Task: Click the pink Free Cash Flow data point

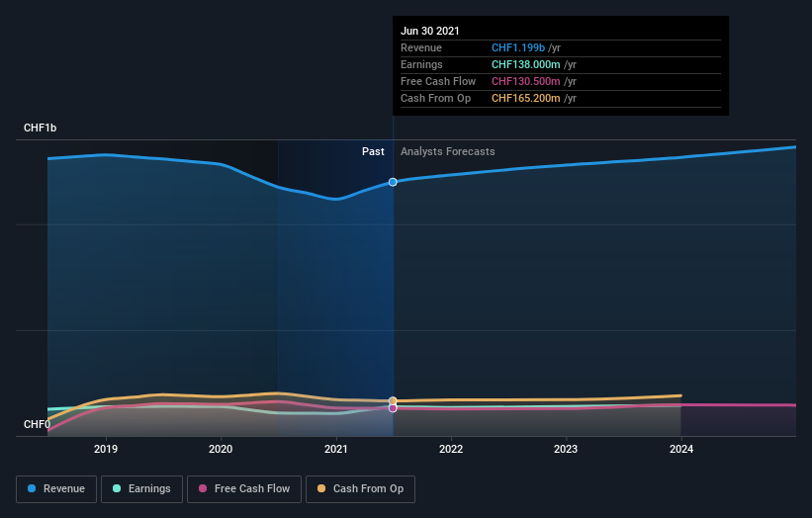Action: (393, 408)
